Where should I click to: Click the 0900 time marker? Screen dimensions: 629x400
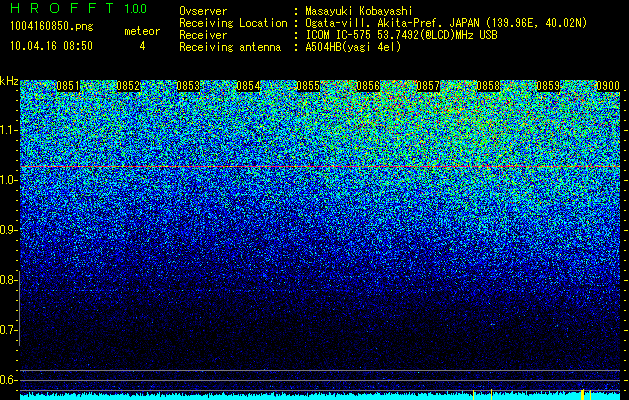pyautogui.click(x=608, y=86)
